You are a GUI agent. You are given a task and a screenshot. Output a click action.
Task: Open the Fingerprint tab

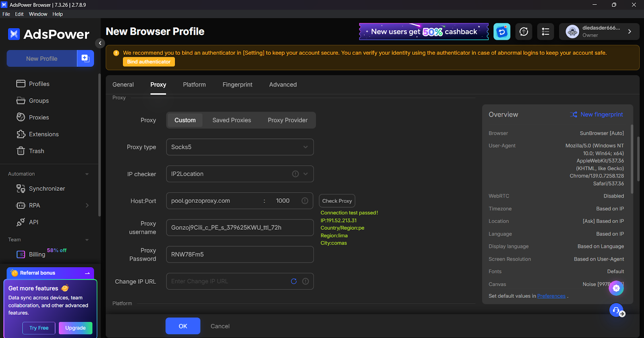tap(237, 84)
